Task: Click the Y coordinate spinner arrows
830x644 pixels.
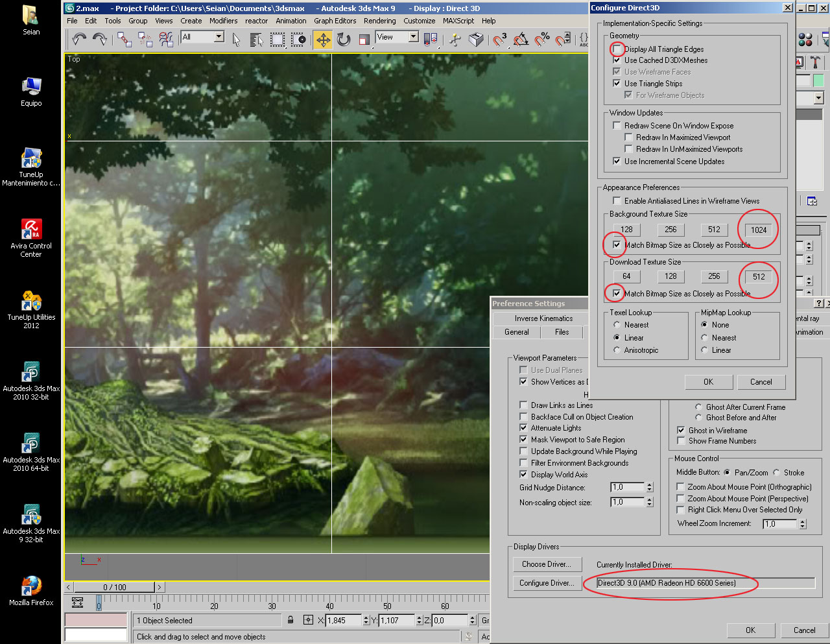Action: (x=419, y=621)
